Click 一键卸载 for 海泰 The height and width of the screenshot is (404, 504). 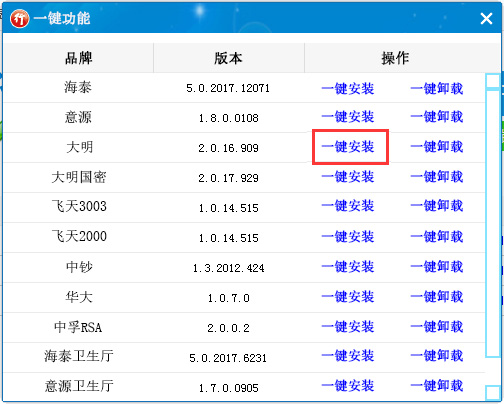[x=437, y=88]
